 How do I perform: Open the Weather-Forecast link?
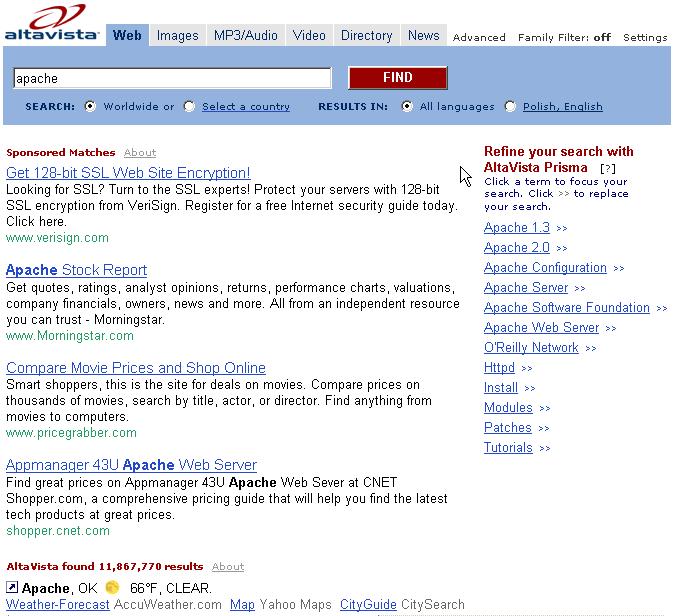[x=58, y=604]
